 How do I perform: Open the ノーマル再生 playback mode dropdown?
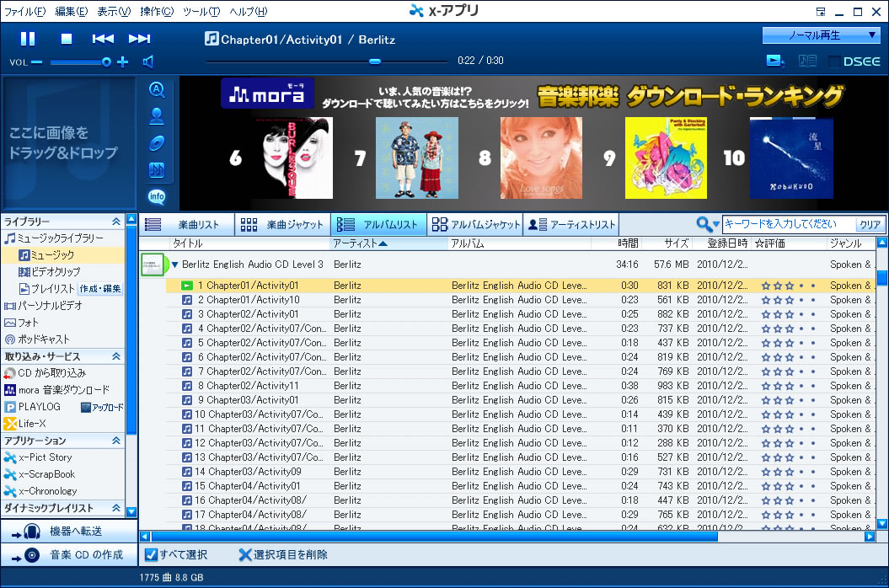(x=821, y=35)
